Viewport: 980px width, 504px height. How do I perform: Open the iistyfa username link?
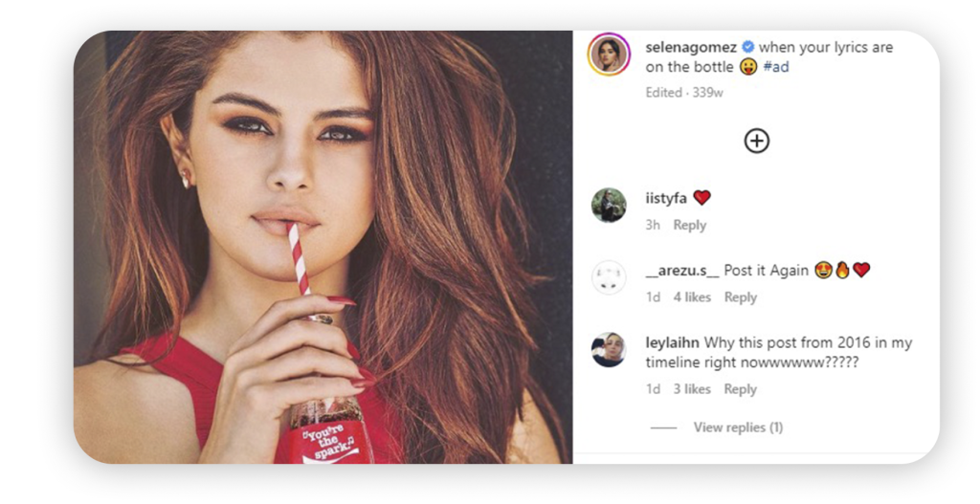[x=666, y=199]
